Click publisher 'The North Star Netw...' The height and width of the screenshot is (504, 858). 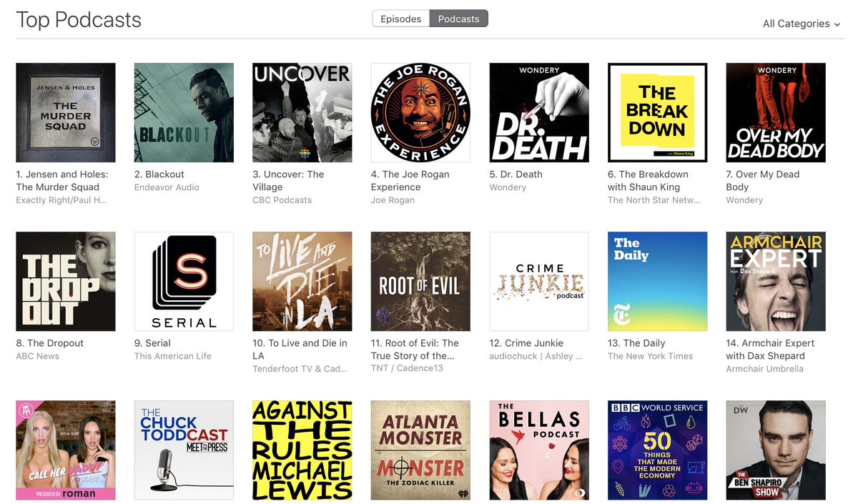[654, 200]
